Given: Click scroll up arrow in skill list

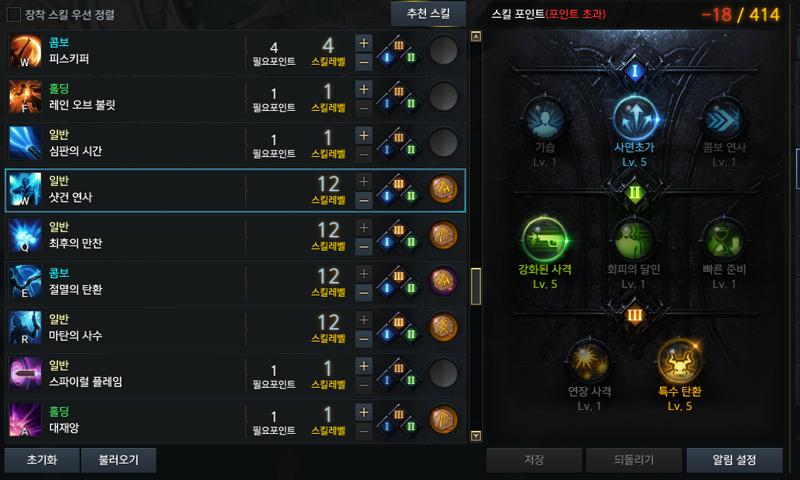Looking at the screenshot, I should [476, 36].
